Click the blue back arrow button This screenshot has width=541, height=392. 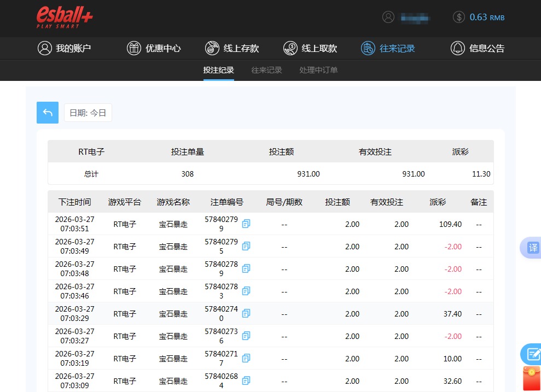pyautogui.click(x=48, y=112)
